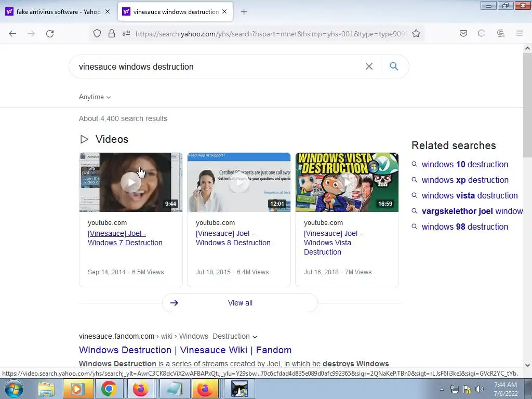Viewport: 532px width, 399px height.
Task: Switch to fake antivirus software tab
Action: coord(58,12)
